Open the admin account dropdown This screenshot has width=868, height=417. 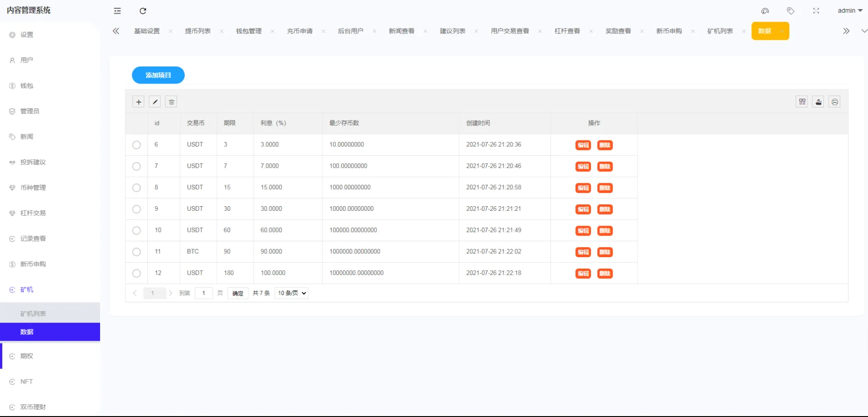pos(849,10)
